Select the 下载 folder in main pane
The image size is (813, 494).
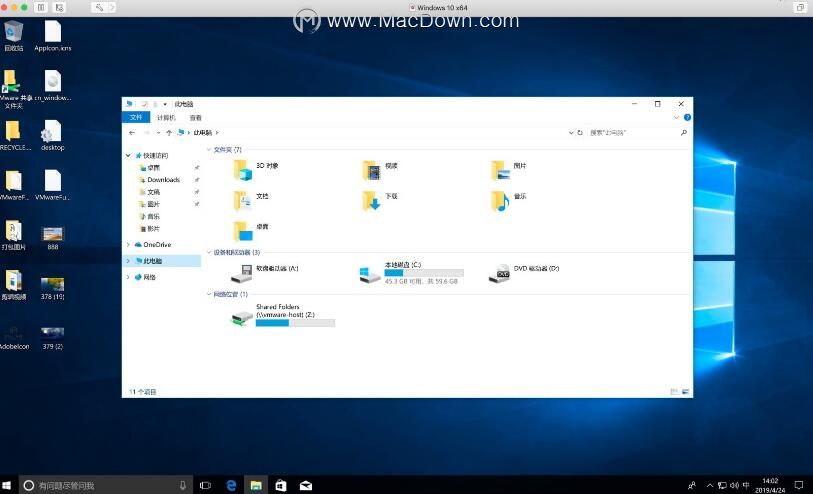(x=380, y=200)
